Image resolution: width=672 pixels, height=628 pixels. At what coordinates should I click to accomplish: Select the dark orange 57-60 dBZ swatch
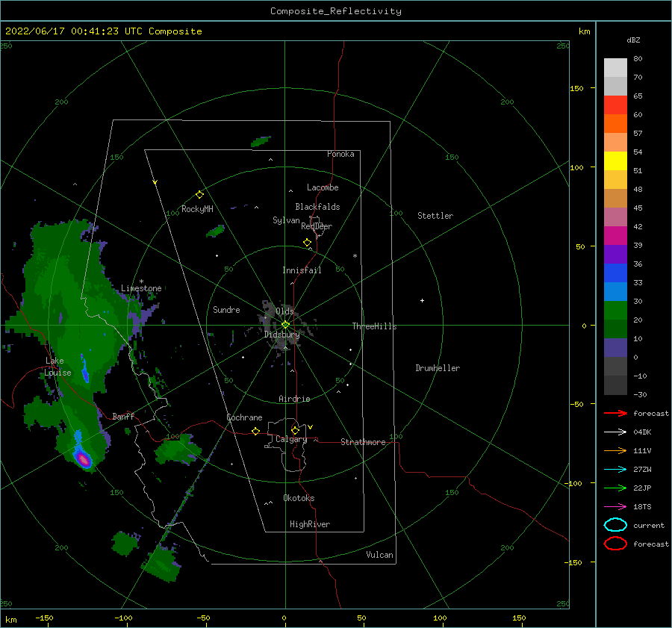(615, 123)
